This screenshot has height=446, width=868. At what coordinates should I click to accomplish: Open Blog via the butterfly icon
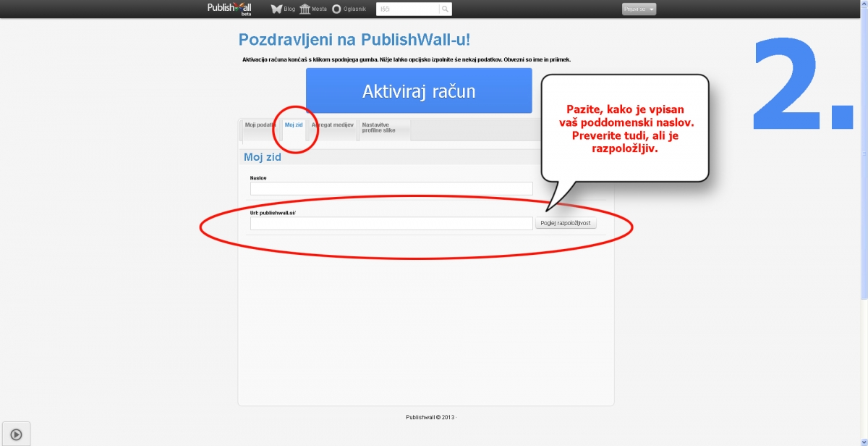[x=276, y=9]
